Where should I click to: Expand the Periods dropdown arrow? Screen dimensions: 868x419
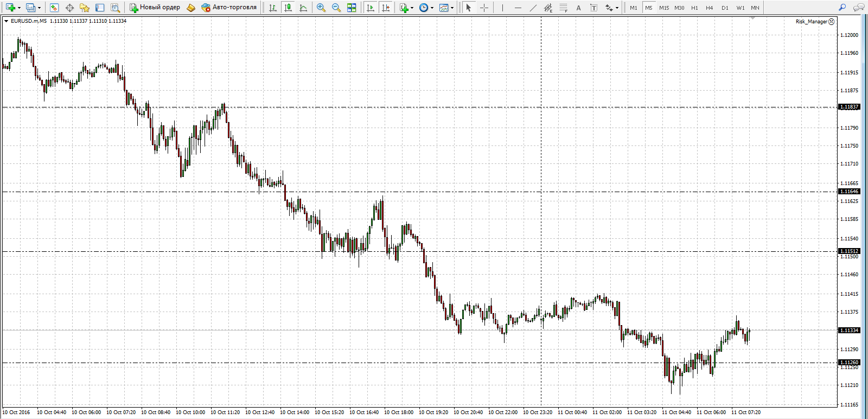[432, 8]
